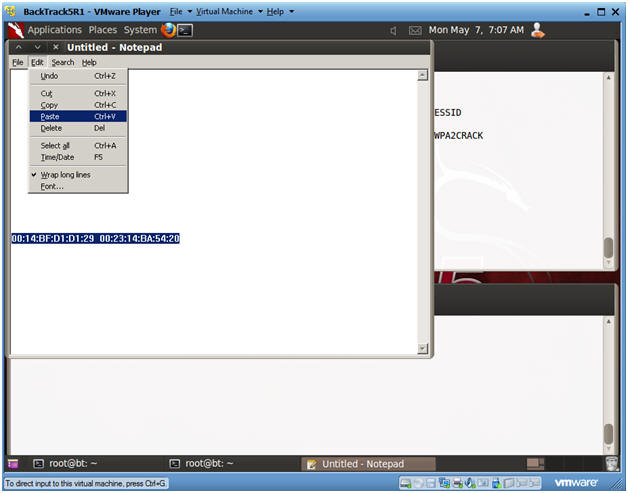
Task: Click upper terminal window scrollbar thumb
Action: [x=608, y=248]
